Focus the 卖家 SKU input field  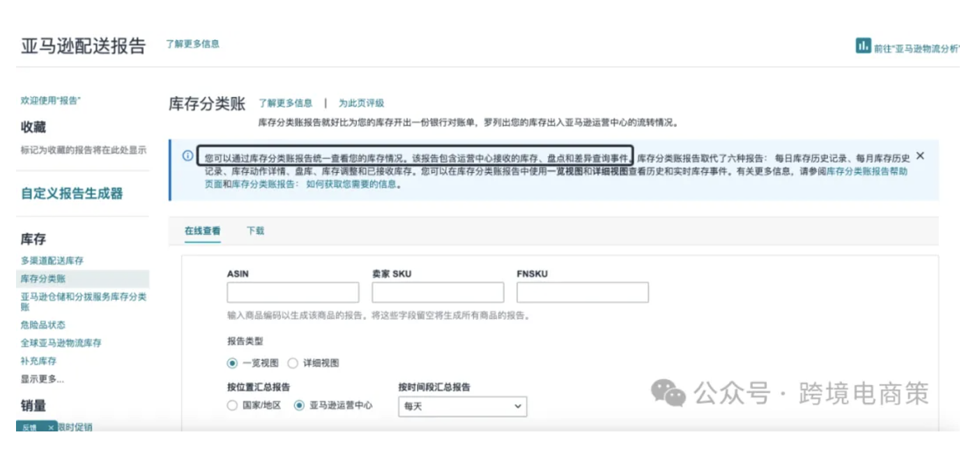[x=438, y=293]
